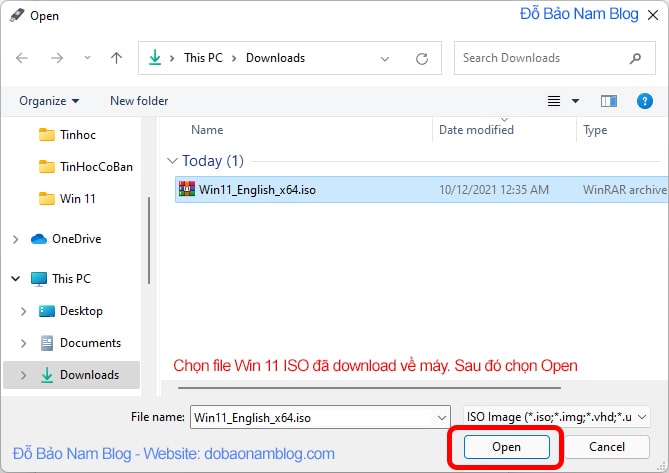Select Downloads in navigation pane
The width and height of the screenshot is (669, 473).
[79, 375]
